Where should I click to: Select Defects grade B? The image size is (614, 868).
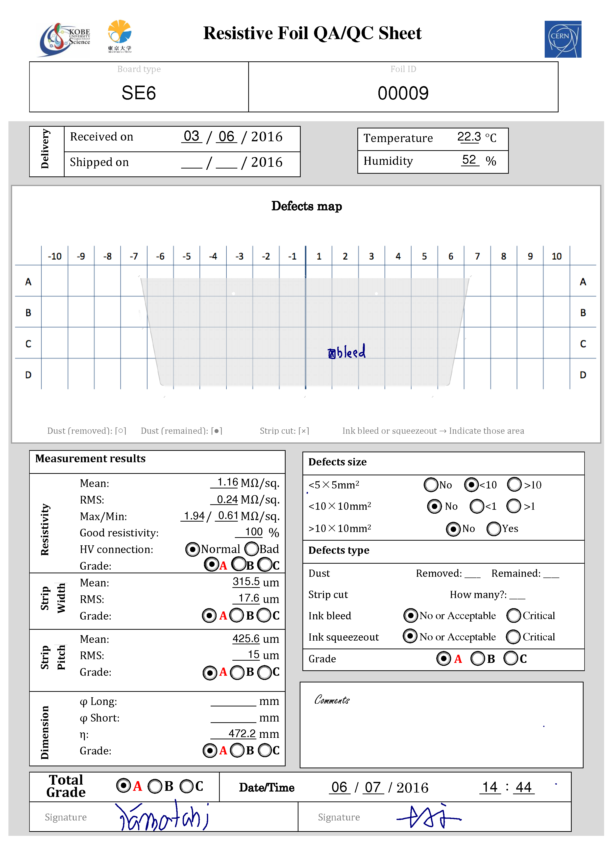click(477, 658)
